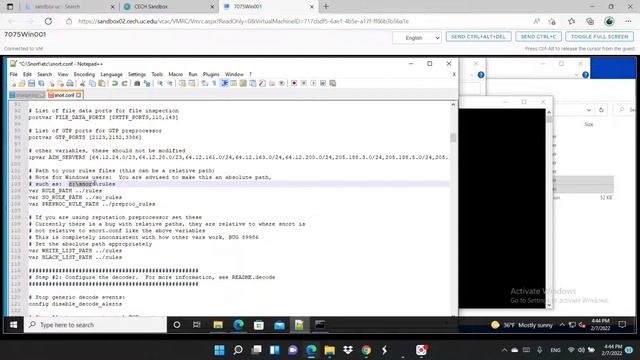
Task: Click the 'config disable_decode_alerts' line
Action: tap(75, 304)
